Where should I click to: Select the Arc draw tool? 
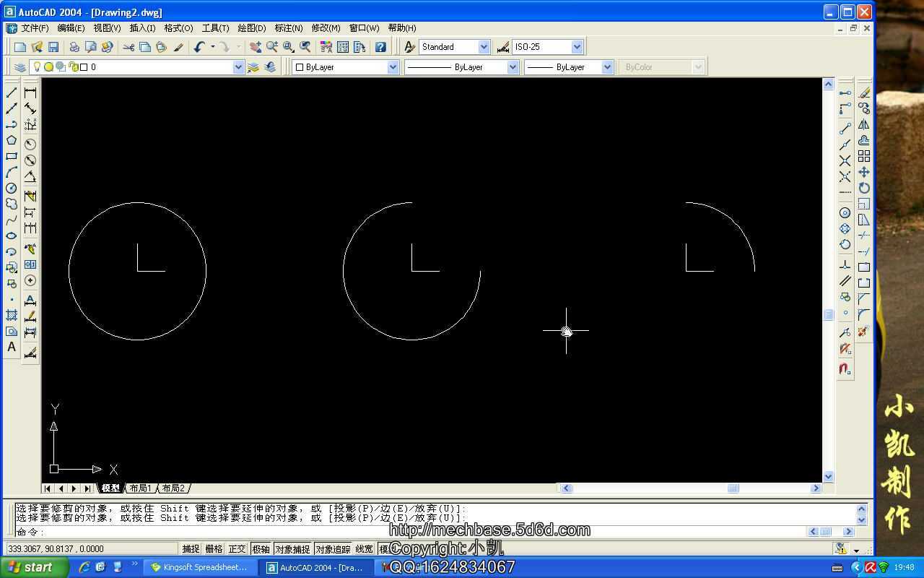click(x=12, y=172)
